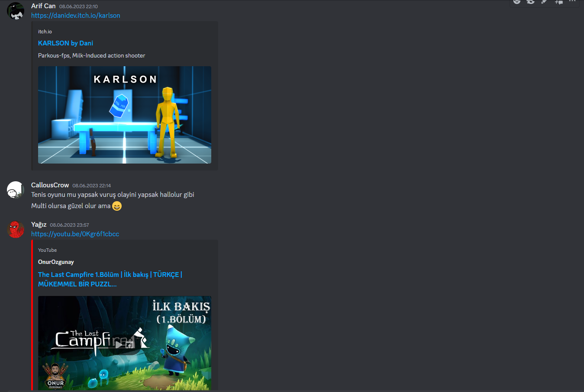Open the KARLSON by Dani embed title
Viewport: 584px width, 392px height.
coord(65,43)
